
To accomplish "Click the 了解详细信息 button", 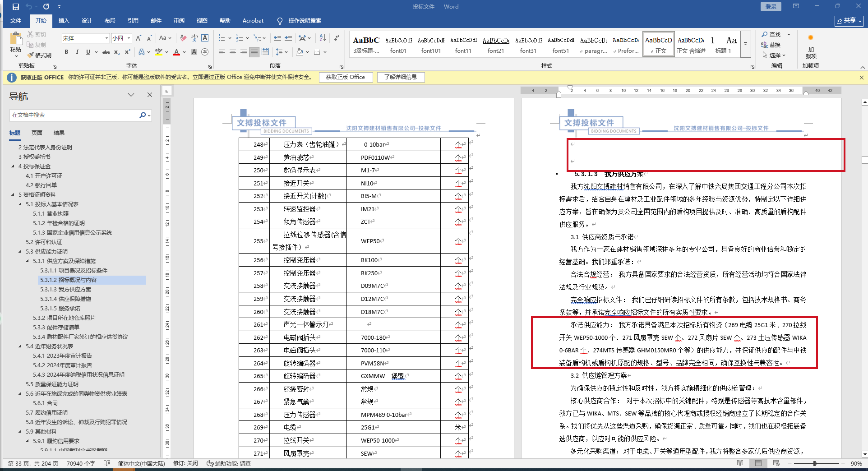I will click(x=401, y=77).
